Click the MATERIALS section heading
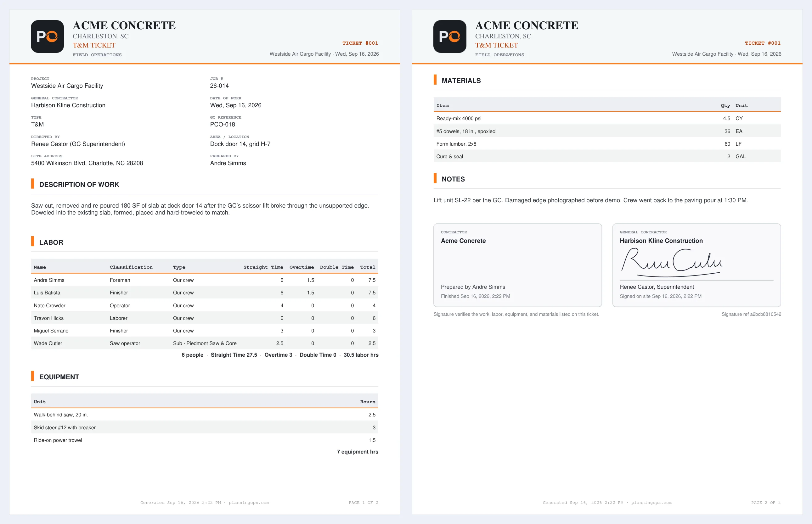The height and width of the screenshot is (524, 812). (x=461, y=81)
